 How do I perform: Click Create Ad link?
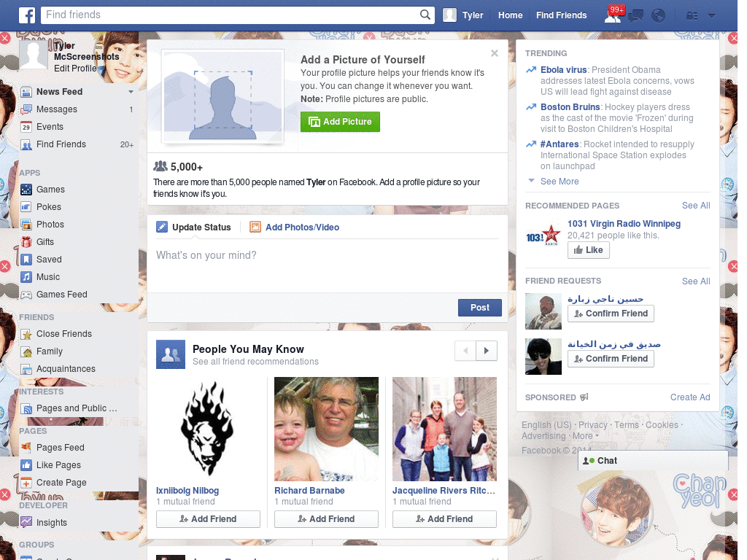[690, 397]
